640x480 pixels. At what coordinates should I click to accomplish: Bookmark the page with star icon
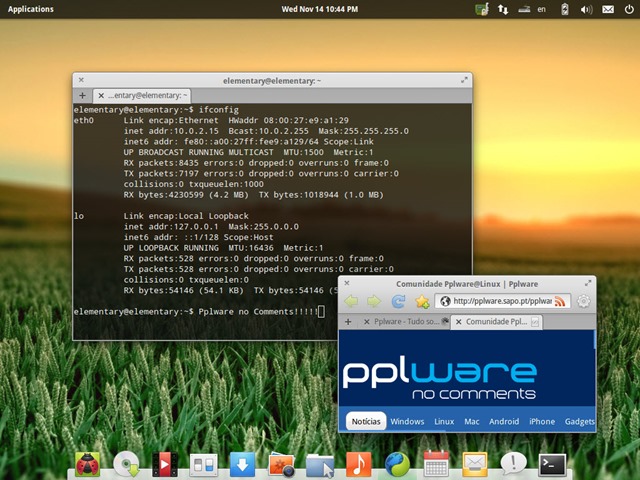(422, 302)
